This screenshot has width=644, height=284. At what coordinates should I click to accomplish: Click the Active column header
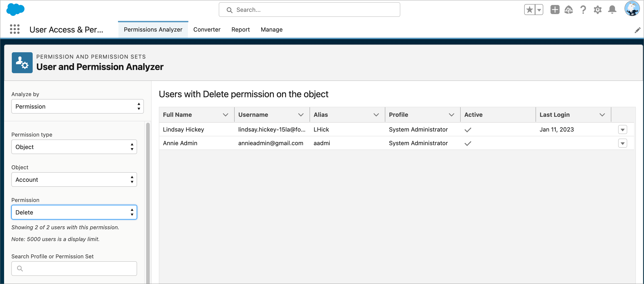[498, 115]
